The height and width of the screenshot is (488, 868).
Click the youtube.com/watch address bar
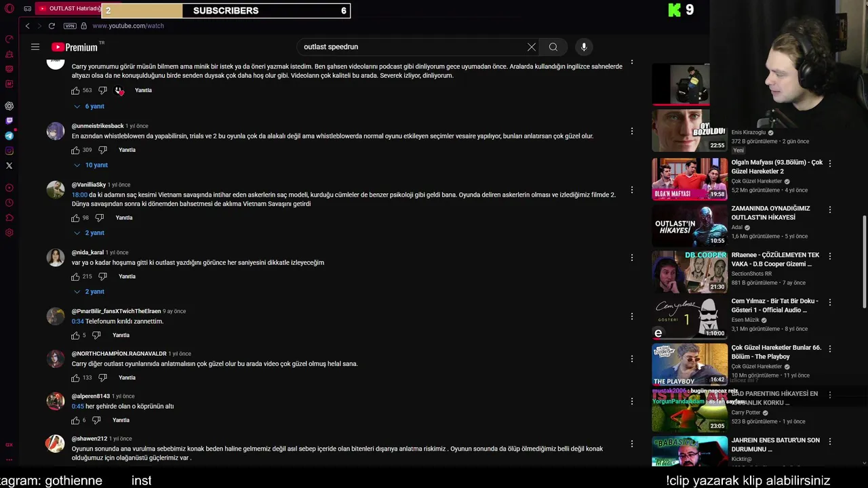(x=128, y=26)
